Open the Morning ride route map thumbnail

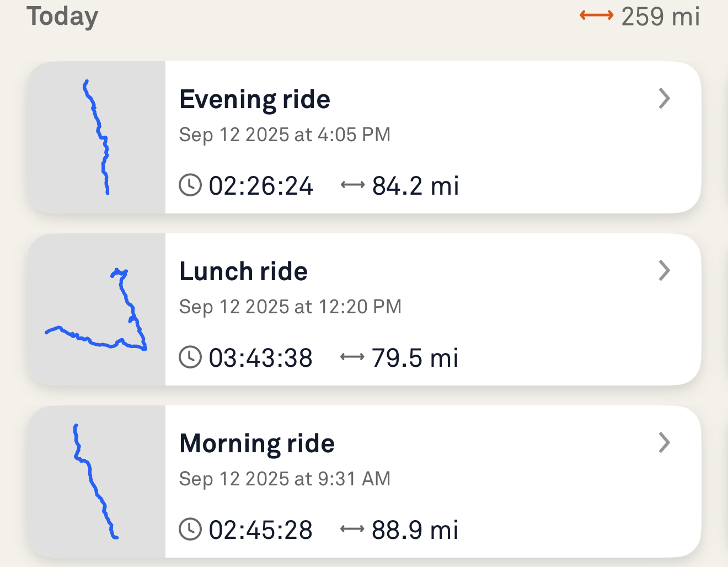point(97,482)
